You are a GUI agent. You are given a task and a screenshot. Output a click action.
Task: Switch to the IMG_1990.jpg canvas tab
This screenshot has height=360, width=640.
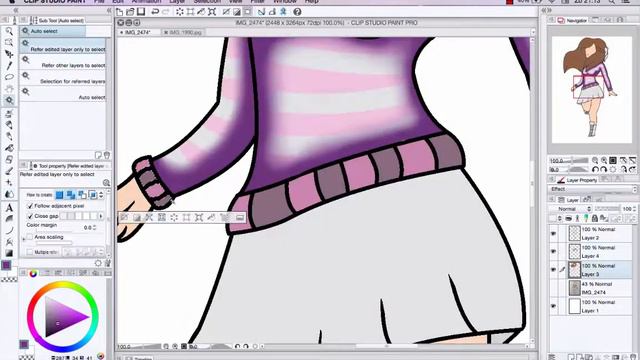(183, 32)
